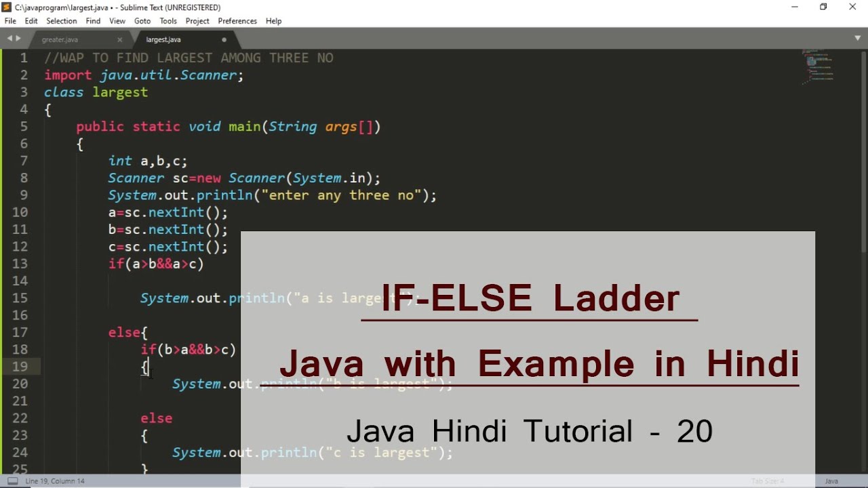The height and width of the screenshot is (488, 868).
Task: Open the Preferences menu
Action: (237, 21)
